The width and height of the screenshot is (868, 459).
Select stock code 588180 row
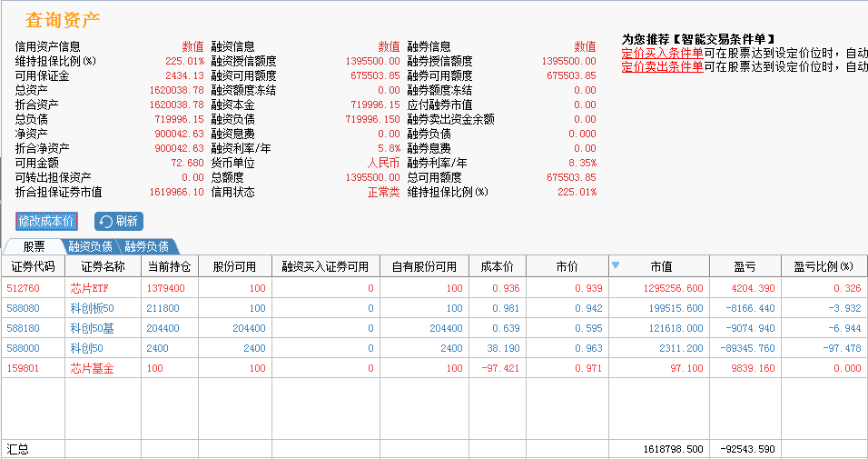(434, 328)
